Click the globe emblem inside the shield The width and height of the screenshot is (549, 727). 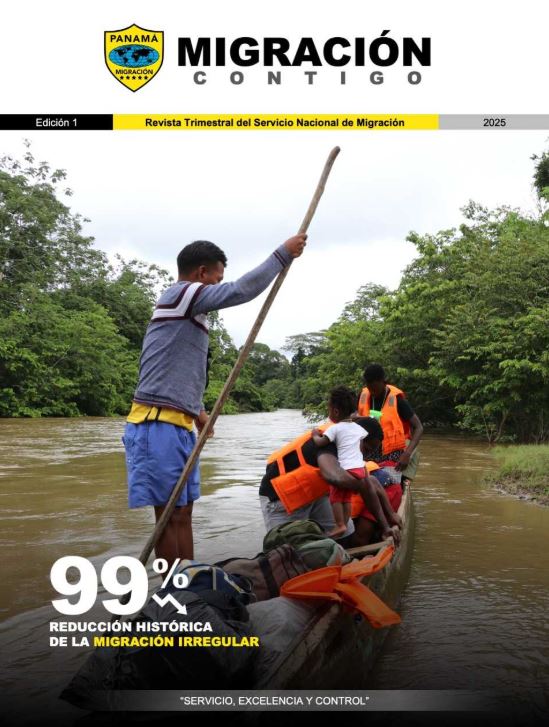click(134, 56)
